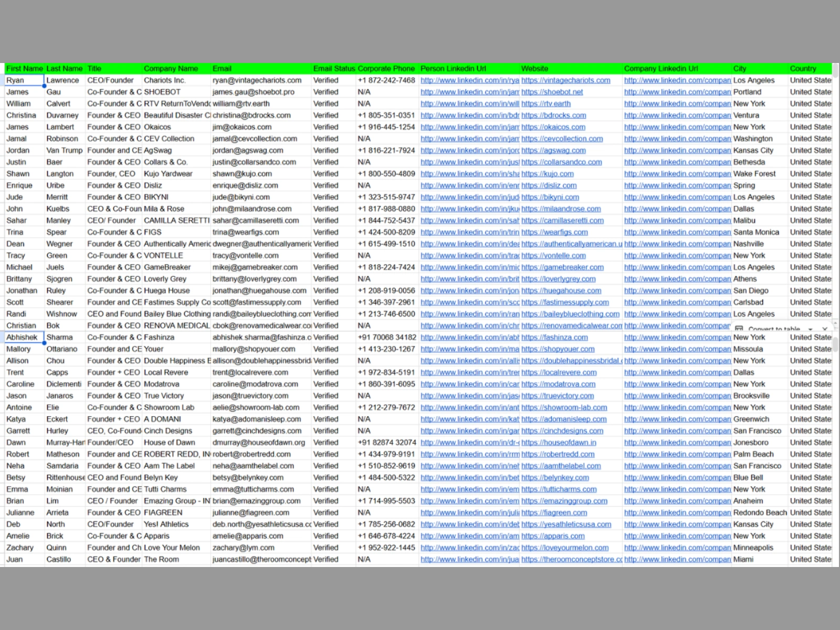Select the CEO / Founder title for Brian
This screenshot has height=630, width=840.
point(114,501)
